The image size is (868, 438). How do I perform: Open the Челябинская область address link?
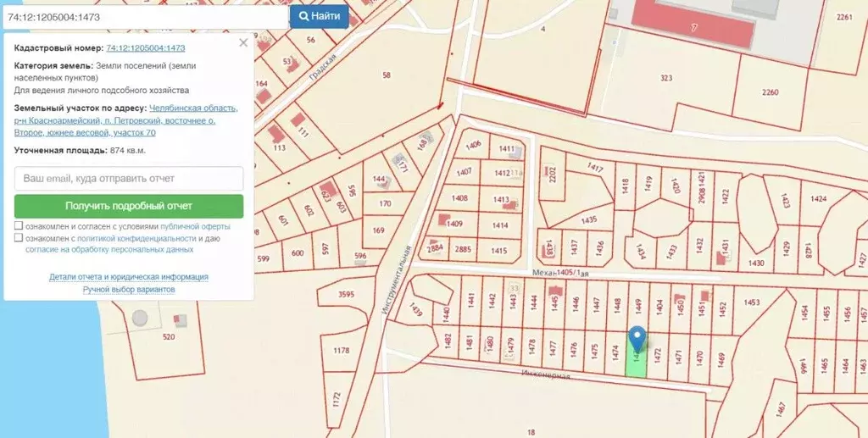pyautogui.click(x=193, y=108)
